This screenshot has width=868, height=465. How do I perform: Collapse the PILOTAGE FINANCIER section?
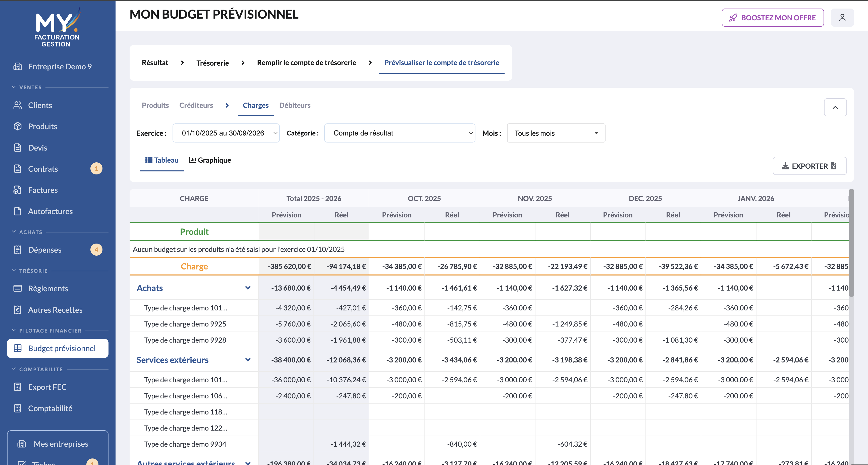pos(14,331)
